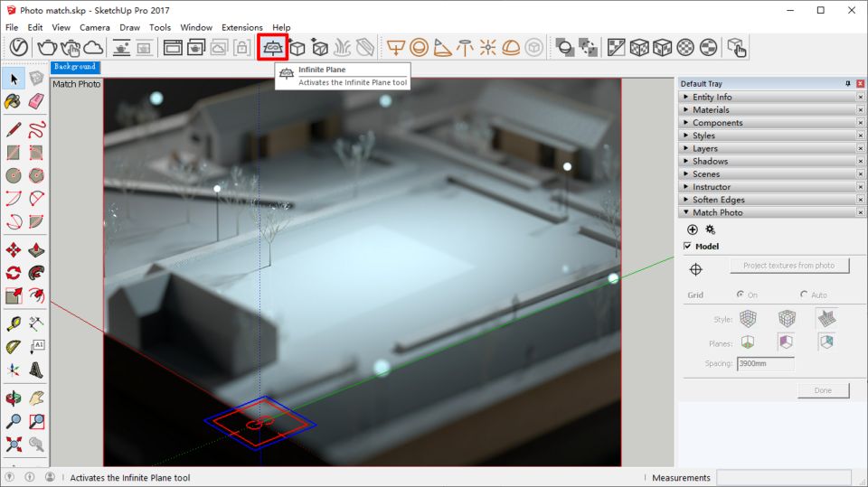Select the Grid Auto radio button

pos(804,295)
